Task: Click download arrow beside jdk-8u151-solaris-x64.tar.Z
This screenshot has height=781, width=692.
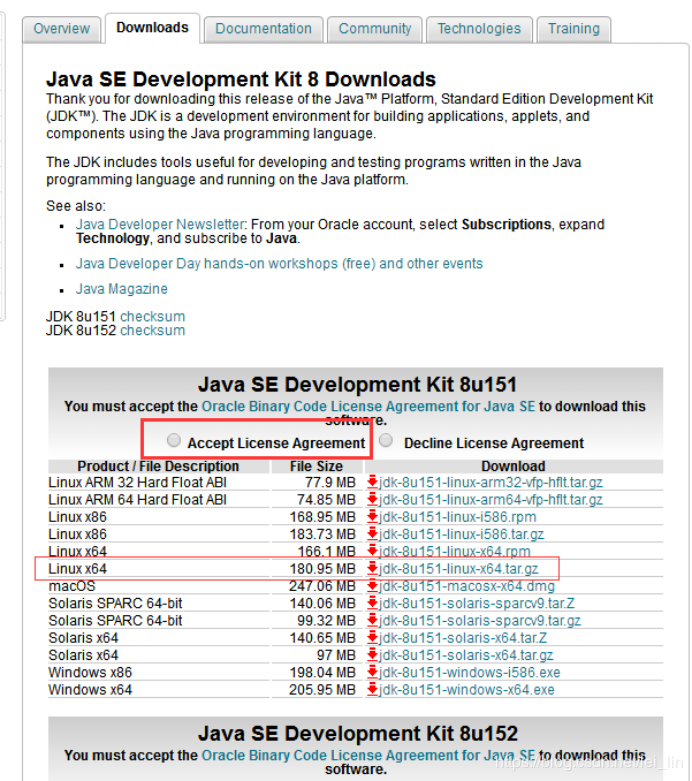Action: pos(372,638)
